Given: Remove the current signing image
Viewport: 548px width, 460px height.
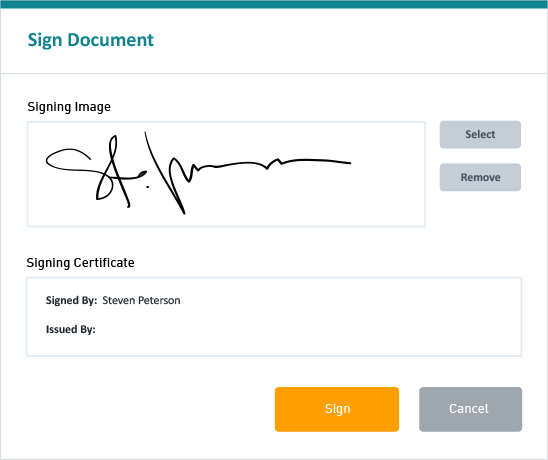Looking at the screenshot, I should 480,177.
